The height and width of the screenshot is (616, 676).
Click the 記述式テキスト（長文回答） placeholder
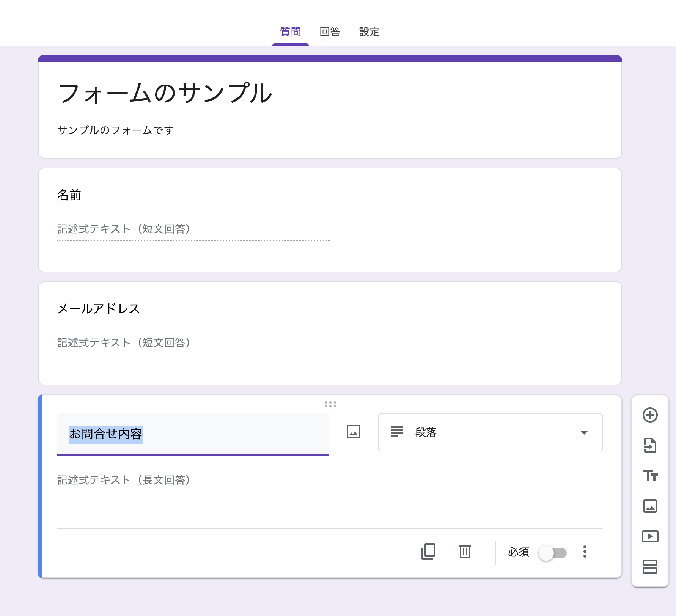[124, 480]
